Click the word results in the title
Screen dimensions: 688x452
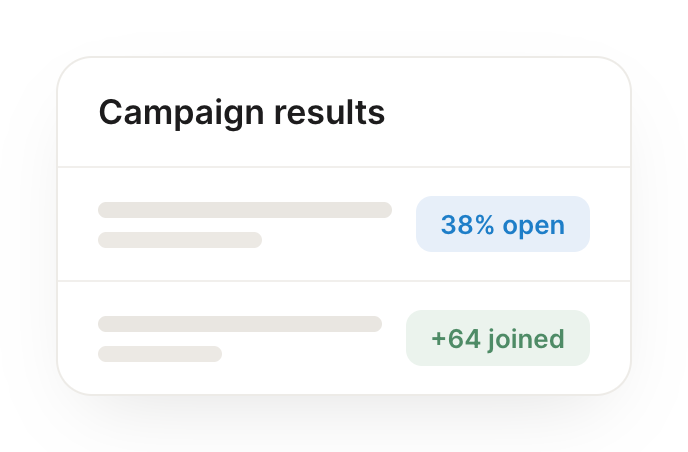click(x=330, y=112)
